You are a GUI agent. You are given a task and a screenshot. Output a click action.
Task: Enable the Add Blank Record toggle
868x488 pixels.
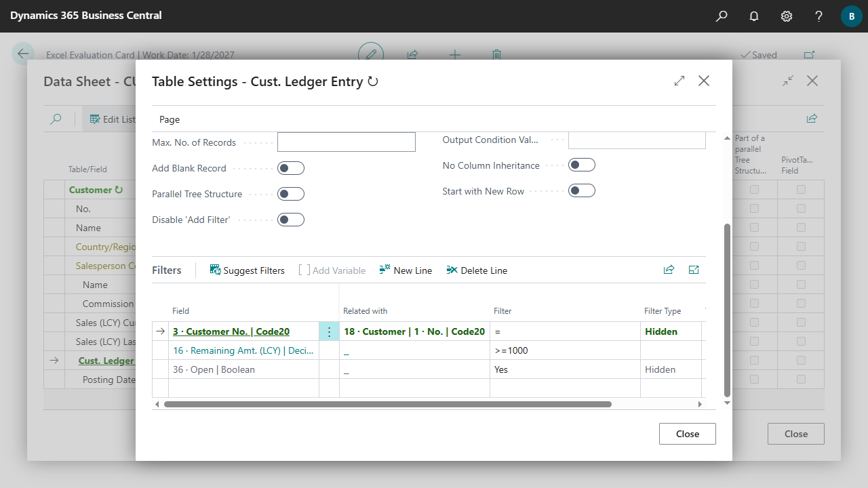(291, 168)
